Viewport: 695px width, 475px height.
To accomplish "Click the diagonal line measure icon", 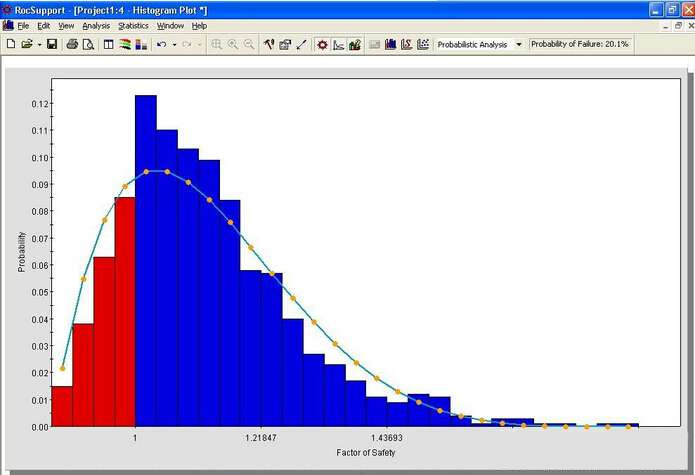I will tap(301, 44).
